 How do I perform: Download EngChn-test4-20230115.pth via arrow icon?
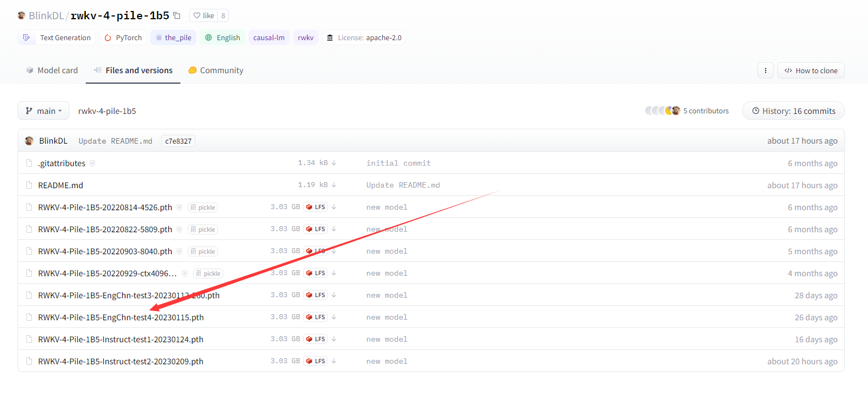334,317
